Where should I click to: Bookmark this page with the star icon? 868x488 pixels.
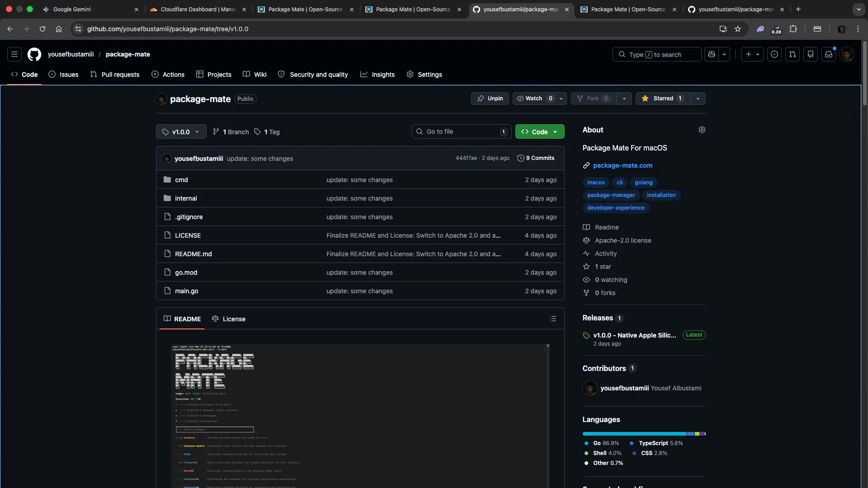point(738,29)
